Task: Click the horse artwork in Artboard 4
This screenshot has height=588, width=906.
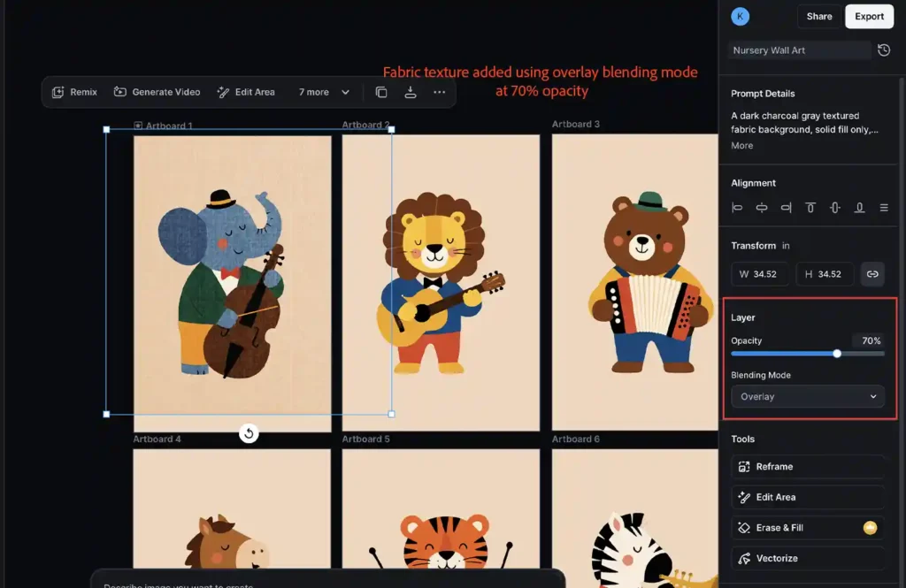Action: point(226,542)
